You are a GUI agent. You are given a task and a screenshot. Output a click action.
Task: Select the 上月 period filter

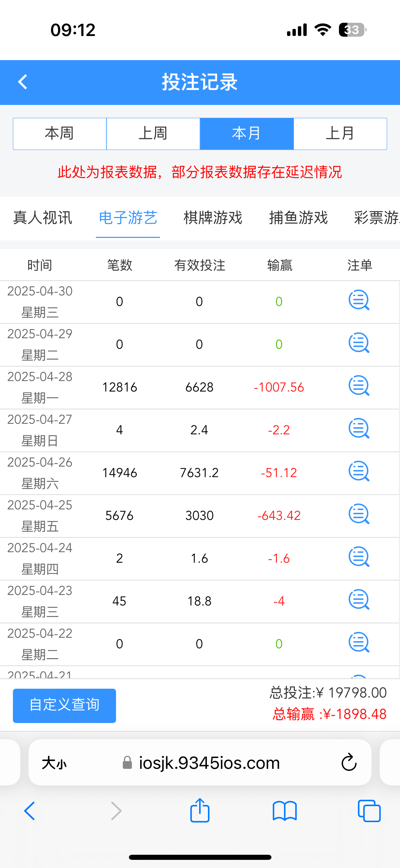click(340, 134)
